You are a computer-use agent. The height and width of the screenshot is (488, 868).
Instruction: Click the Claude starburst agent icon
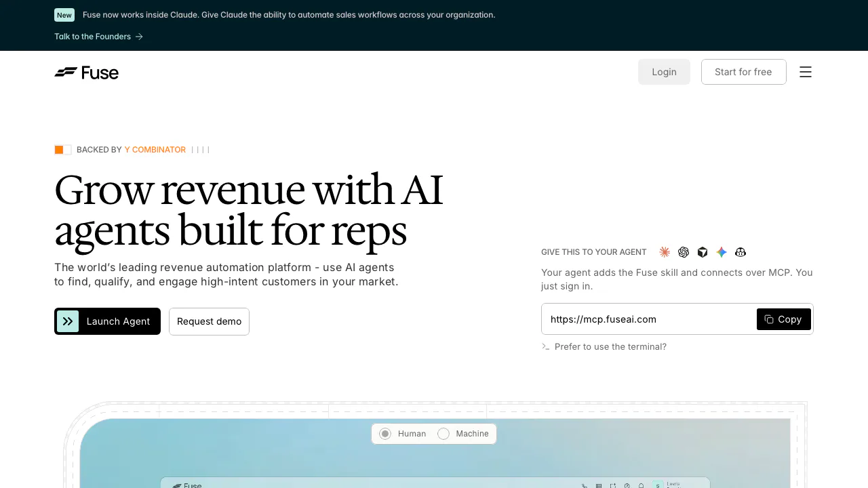(x=665, y=252)
